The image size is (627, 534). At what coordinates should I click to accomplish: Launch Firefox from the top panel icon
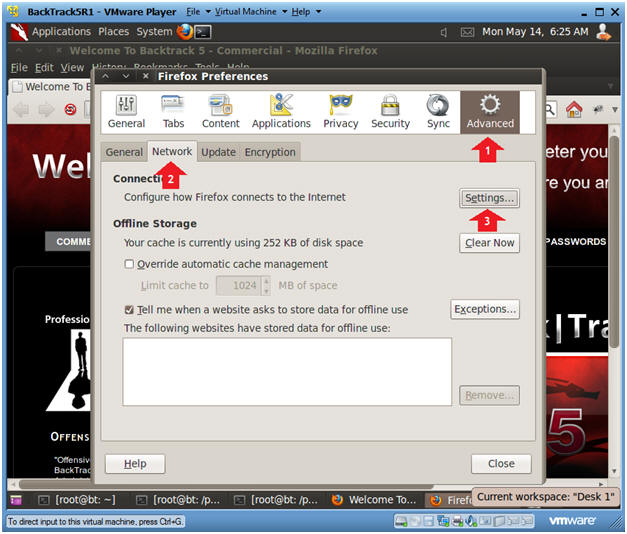tap(185, 32)
